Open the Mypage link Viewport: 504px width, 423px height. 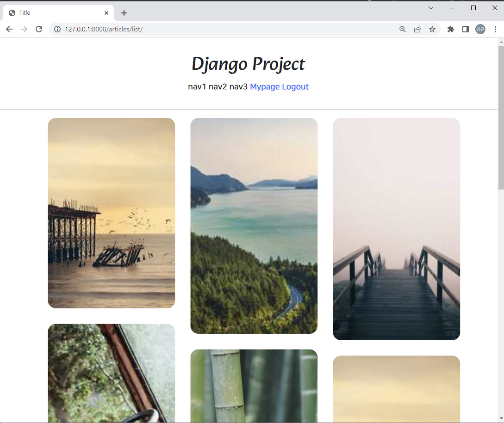click(265, 87)
